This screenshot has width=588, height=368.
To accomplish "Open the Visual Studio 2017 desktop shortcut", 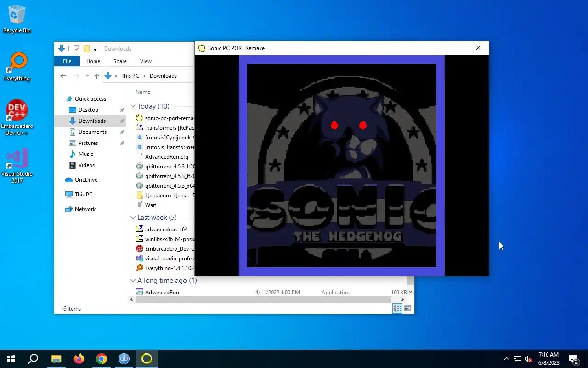I will (x=17, y=166).
